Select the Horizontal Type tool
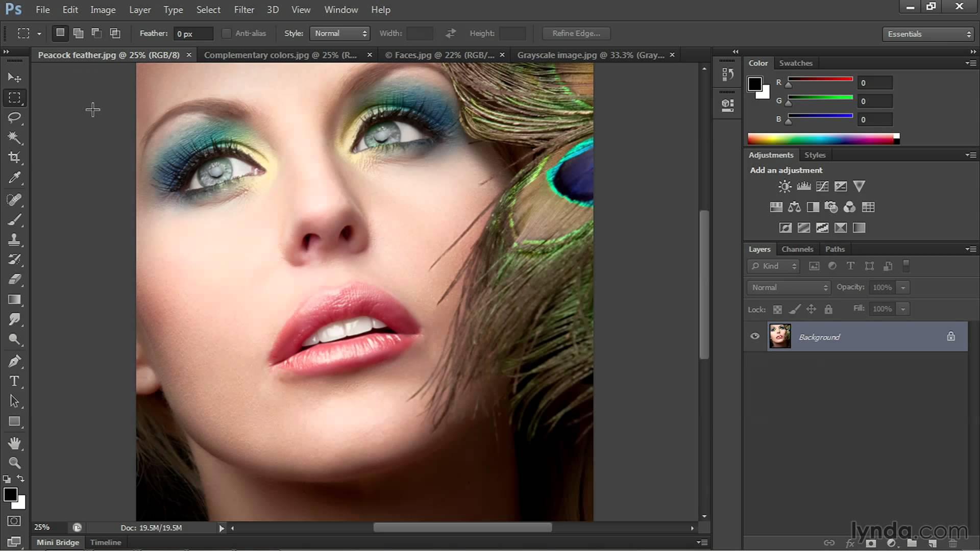 14,381
